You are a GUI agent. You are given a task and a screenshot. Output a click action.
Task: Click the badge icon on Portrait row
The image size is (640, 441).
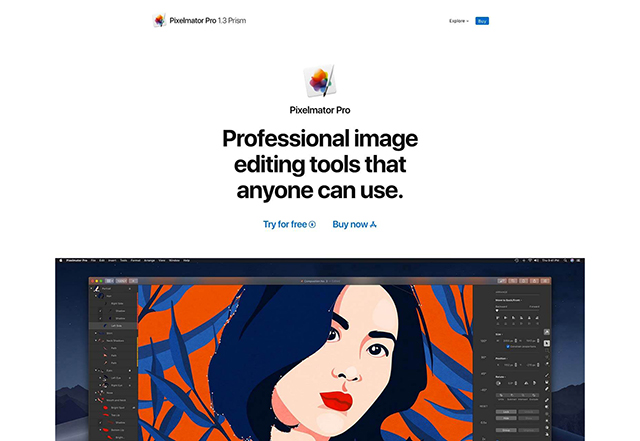click(130, 289)
